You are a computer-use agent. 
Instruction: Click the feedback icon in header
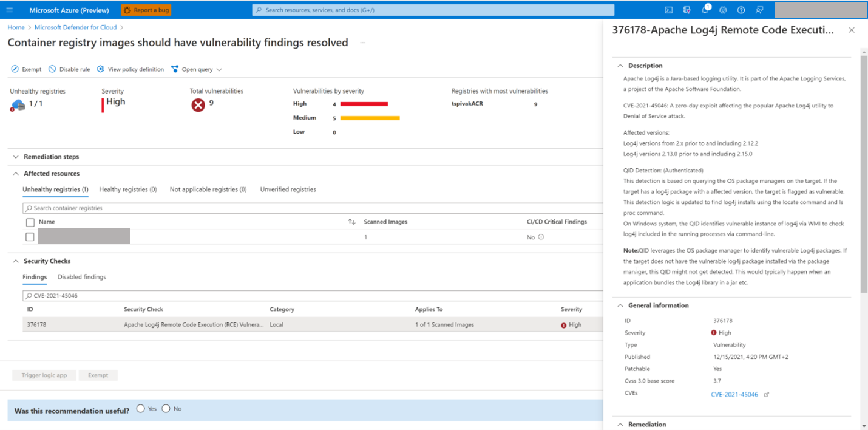pos(759,10)
